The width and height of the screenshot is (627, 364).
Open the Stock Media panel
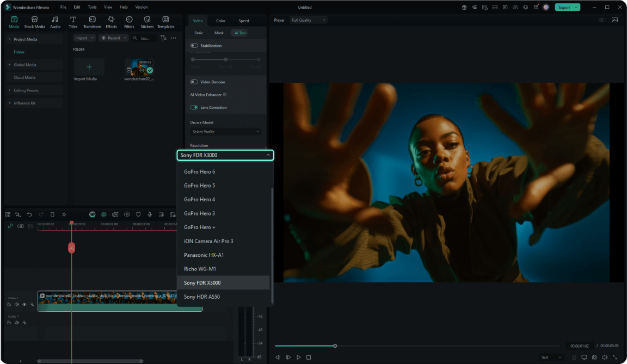(35, 22)
